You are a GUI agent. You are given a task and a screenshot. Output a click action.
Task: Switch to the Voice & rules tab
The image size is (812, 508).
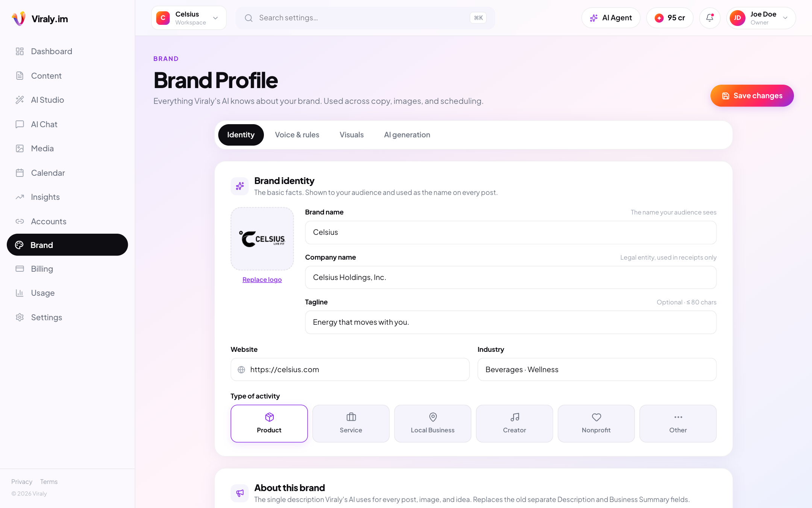(297, 135)
